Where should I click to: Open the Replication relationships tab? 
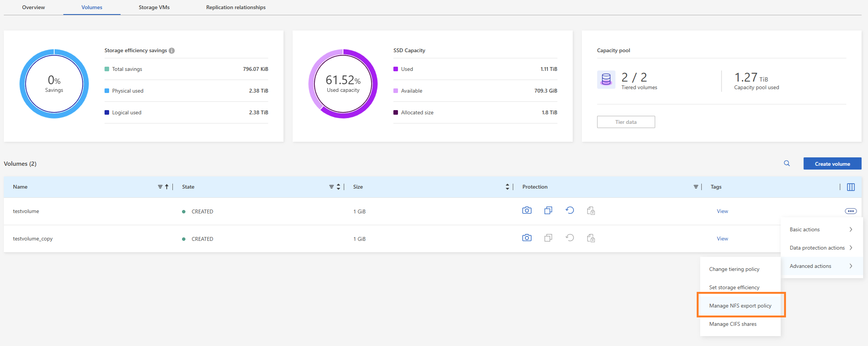click(236, 7)
